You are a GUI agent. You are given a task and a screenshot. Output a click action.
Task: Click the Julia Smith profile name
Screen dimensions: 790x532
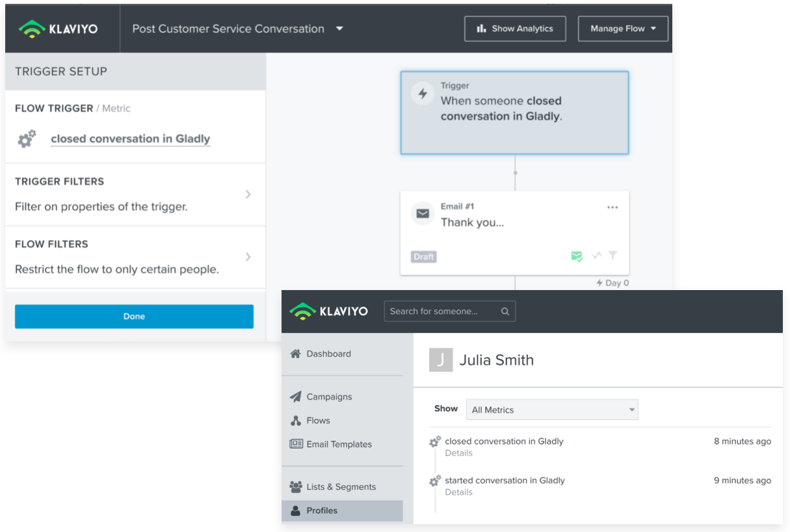pos(497,360)
